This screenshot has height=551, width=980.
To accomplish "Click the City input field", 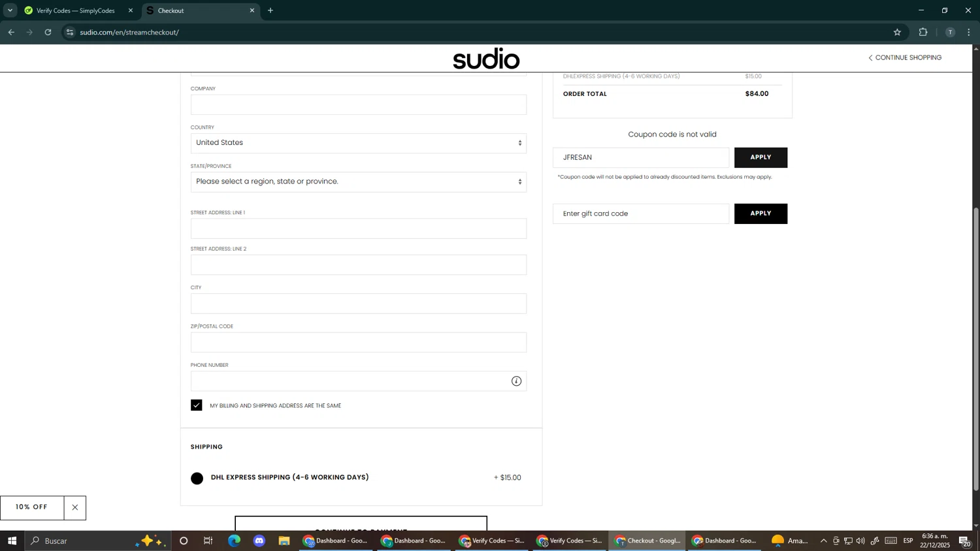I will coord(359,304).
